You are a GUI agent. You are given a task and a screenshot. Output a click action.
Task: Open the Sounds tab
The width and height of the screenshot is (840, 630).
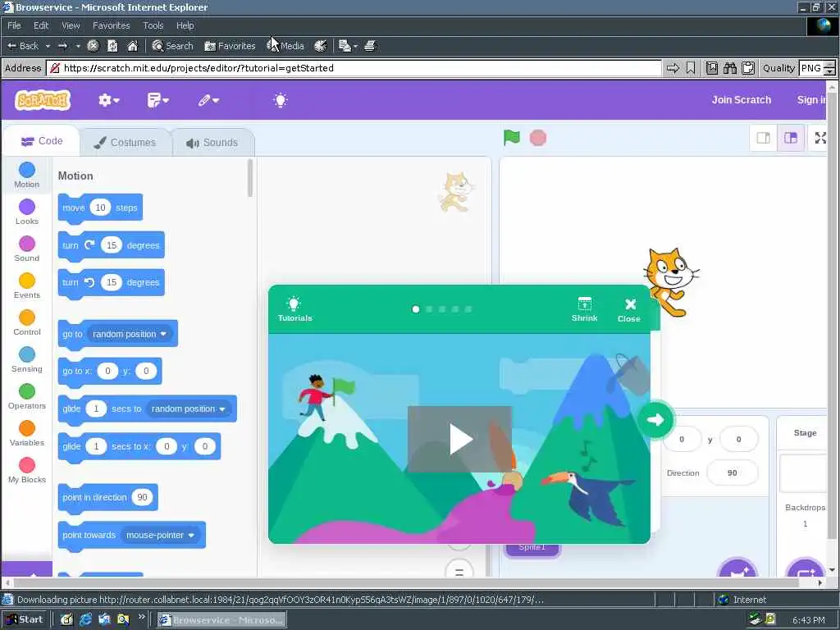point(212,143)
